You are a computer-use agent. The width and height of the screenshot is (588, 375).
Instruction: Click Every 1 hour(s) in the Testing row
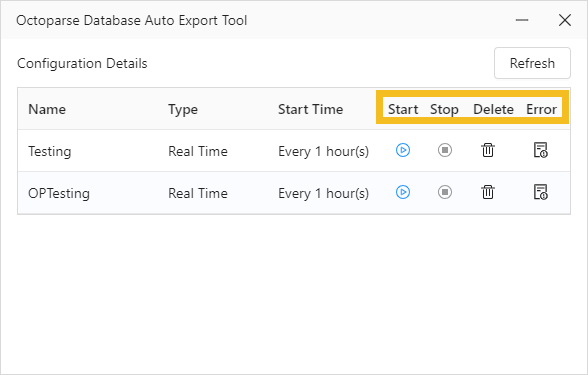(324, 152)
